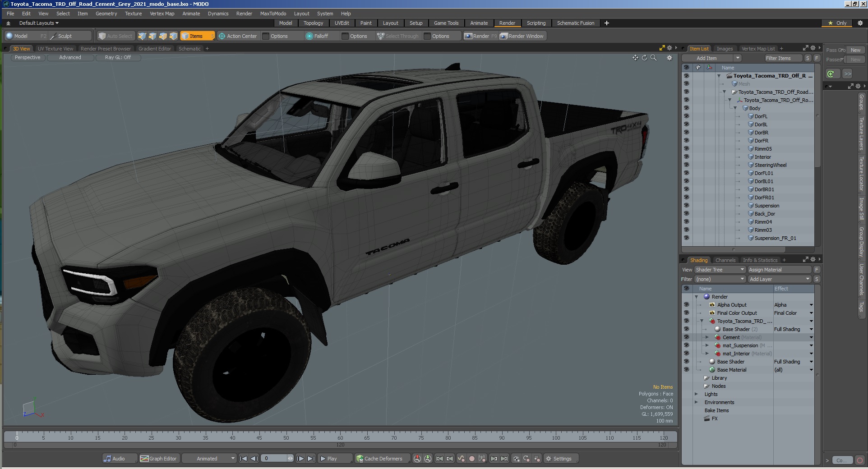
Task: Select Polygons mode icon in toolbar
Action: point(163,36)
